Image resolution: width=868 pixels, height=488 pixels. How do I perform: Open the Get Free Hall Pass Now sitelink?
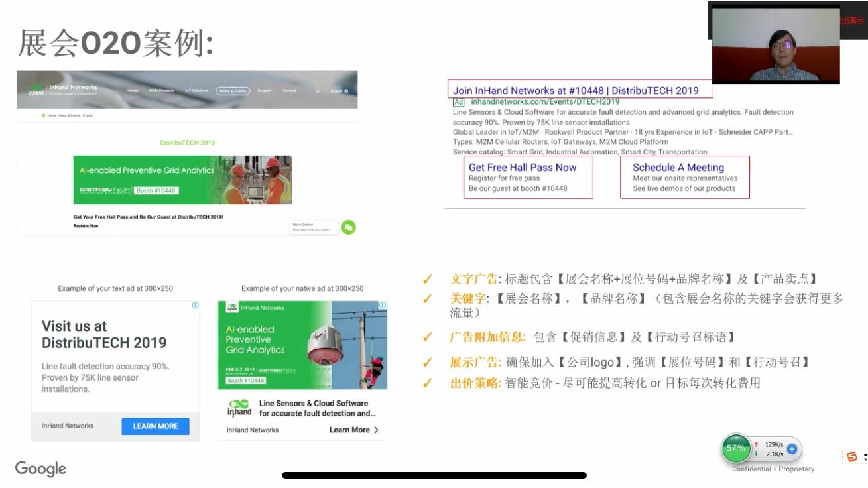[x=523, y=168]
